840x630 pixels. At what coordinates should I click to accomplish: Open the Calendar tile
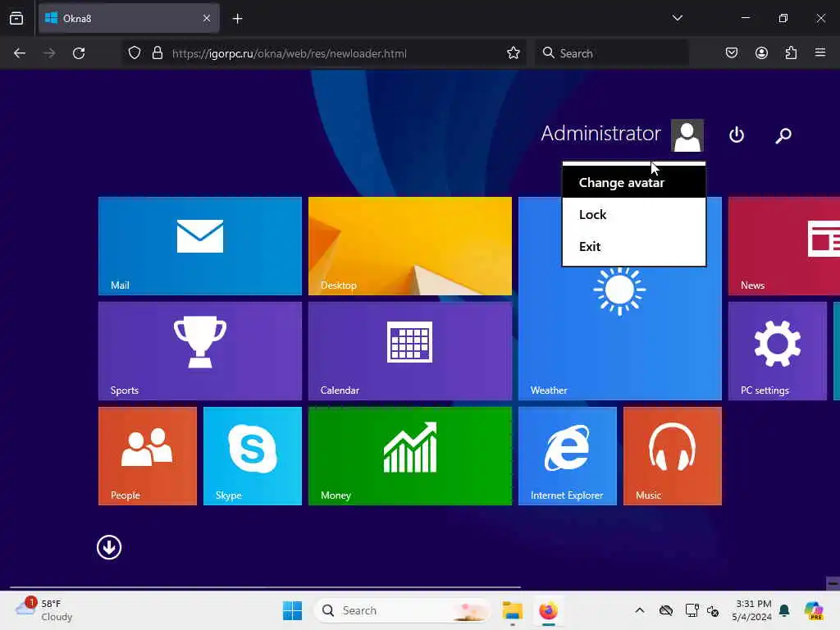coord(410,351)
